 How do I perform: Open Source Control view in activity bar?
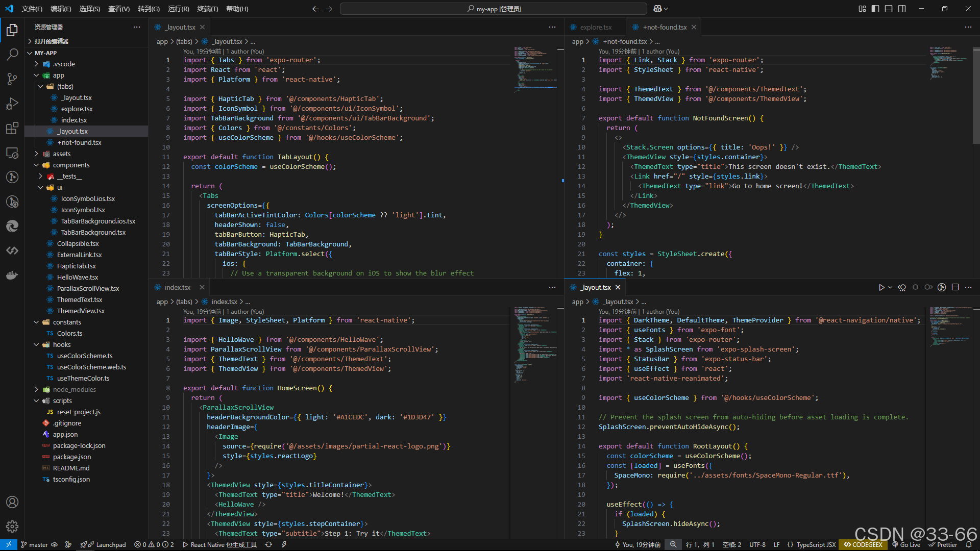[12, 79]
